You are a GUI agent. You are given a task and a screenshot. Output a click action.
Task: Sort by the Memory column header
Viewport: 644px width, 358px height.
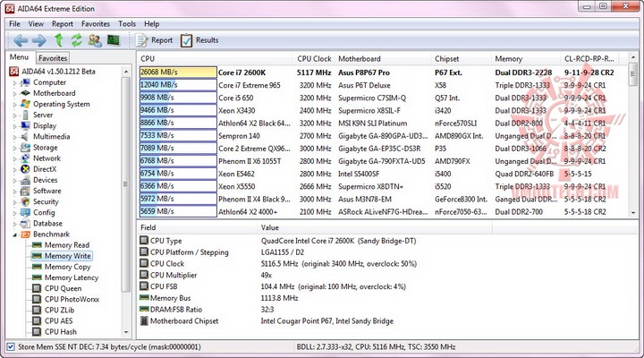[525, 59]
